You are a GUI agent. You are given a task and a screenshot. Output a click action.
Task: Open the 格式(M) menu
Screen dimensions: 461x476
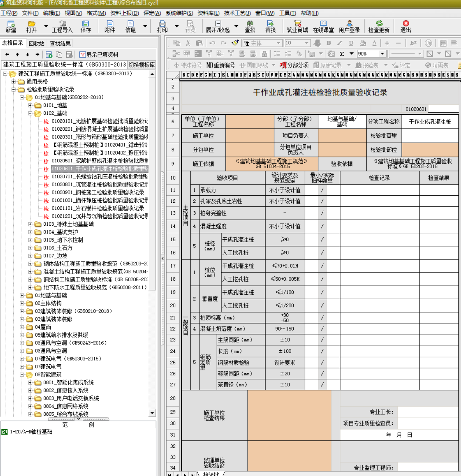pyautogui.click(x=96, y=13)
